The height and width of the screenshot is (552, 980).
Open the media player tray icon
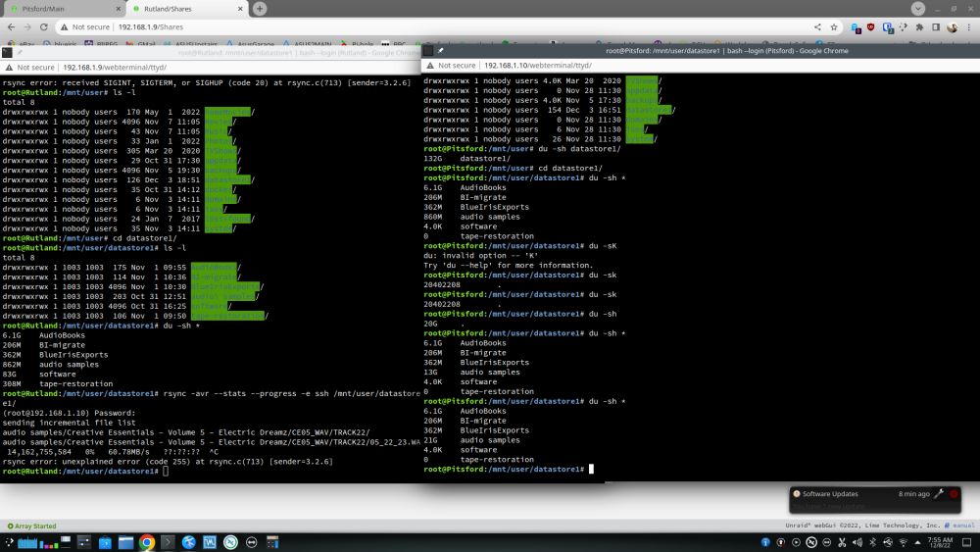click(796, 542)
